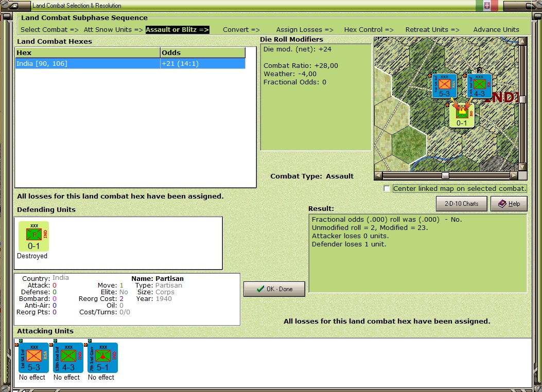Select the destroyed Partisan 0-1 defending unit

point(33,237)
